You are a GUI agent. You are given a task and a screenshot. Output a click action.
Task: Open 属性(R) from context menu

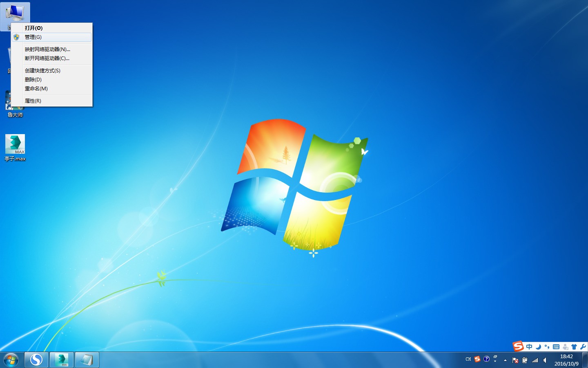tap(51, 101)
